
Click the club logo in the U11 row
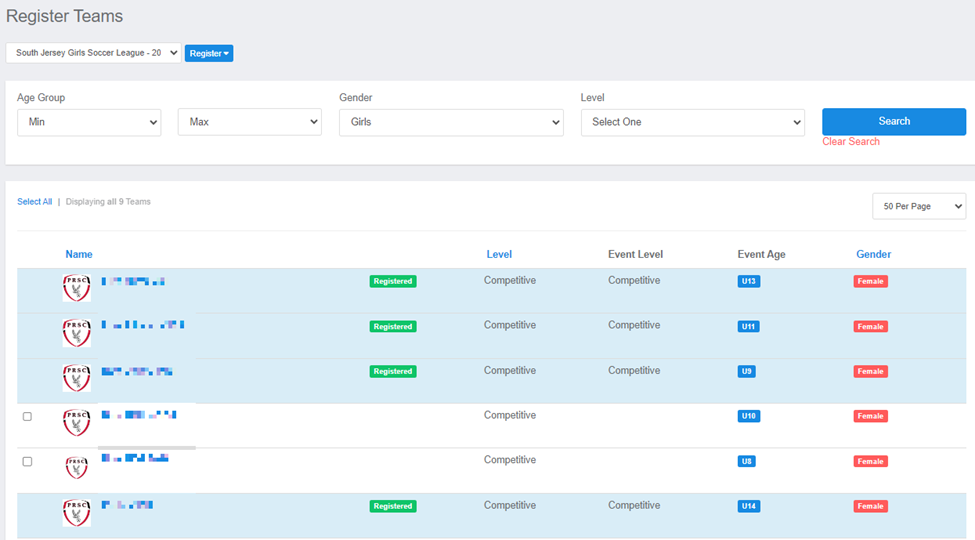[x=76, y=333]
